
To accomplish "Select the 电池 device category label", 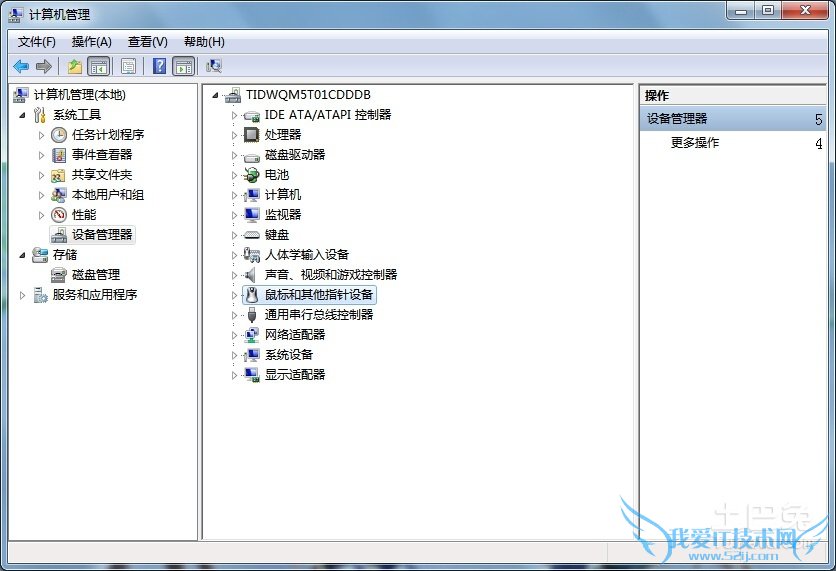I will (277, 175).
